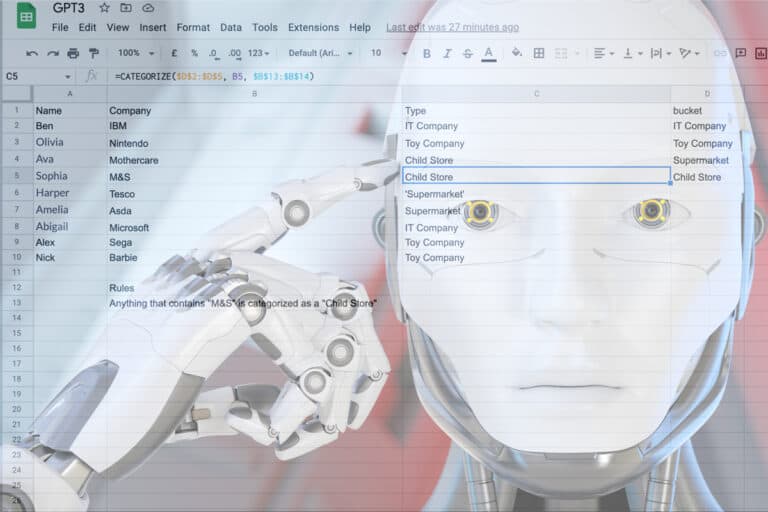Toggle bold formatting
Screen dimensions: 768x512
tap(427, 53)
